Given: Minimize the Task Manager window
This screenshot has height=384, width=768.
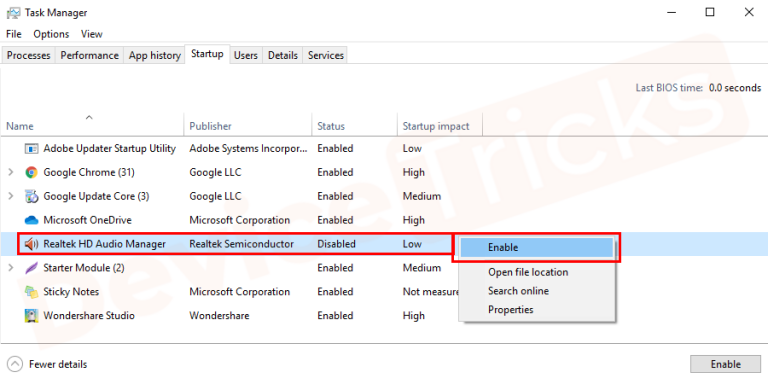Looking at the screenshot, I should (671, 13).
